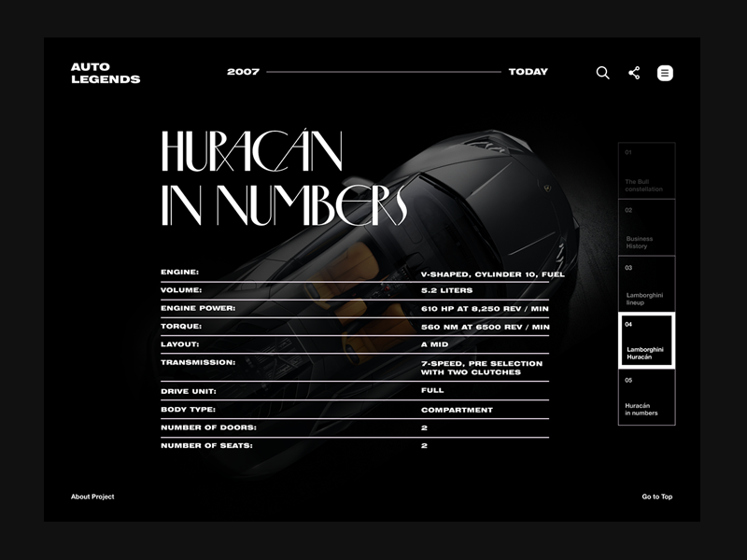747x560 pixels.
Task: Click the COMPARTMENT value
Action: tap(457, 410)
